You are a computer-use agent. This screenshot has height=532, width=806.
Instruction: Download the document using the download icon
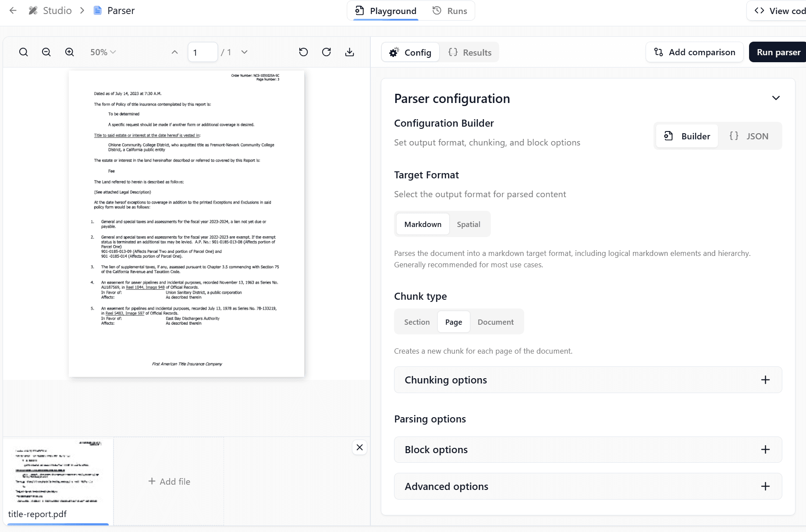click(350, 52)
